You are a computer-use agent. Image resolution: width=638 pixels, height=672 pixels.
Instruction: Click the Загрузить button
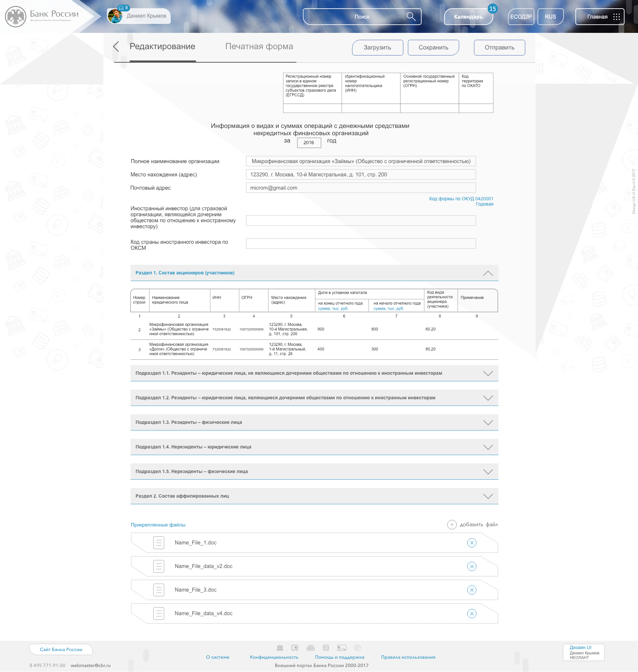tap(377, 48)
